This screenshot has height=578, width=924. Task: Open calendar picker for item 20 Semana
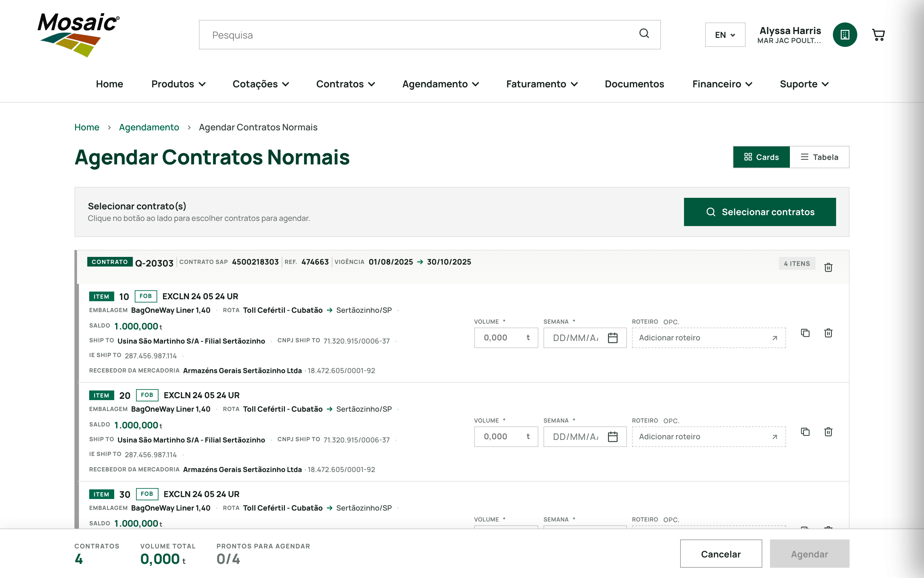point(613,437)
